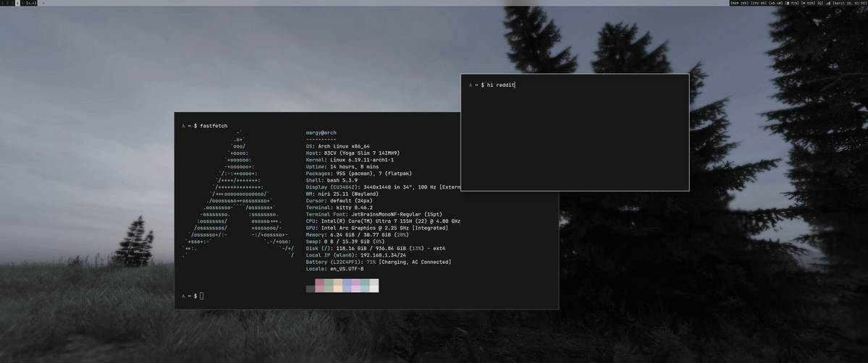The height and width of the screenshot is (363, 868).
Task: Click the 45.48 temperature status module
Action: pyautogui.click(x=776, y=3)
